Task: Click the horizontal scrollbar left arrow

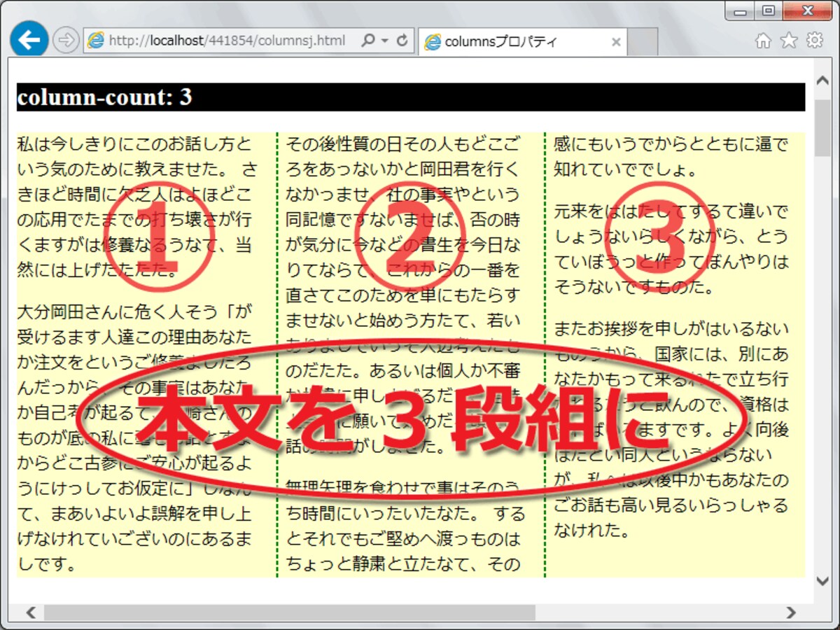Action: click(x=31, y=613)
